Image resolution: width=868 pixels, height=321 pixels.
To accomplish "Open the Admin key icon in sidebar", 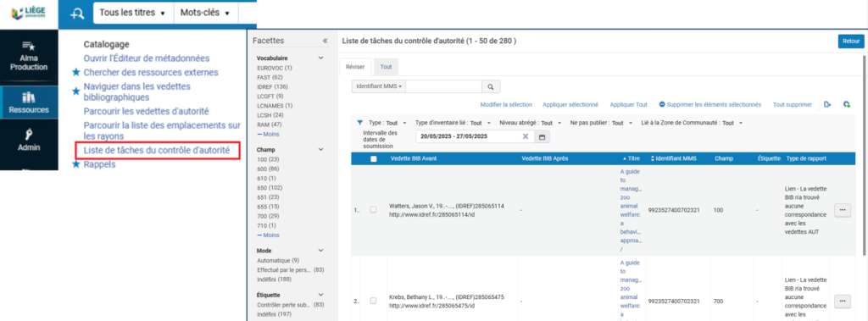I will pos(28,141).
